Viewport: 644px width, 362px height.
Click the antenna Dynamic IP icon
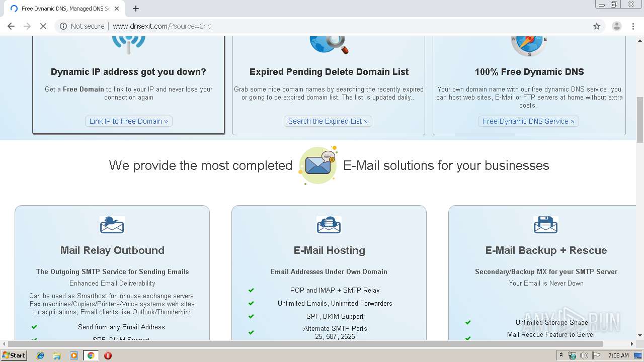point(128,44)
